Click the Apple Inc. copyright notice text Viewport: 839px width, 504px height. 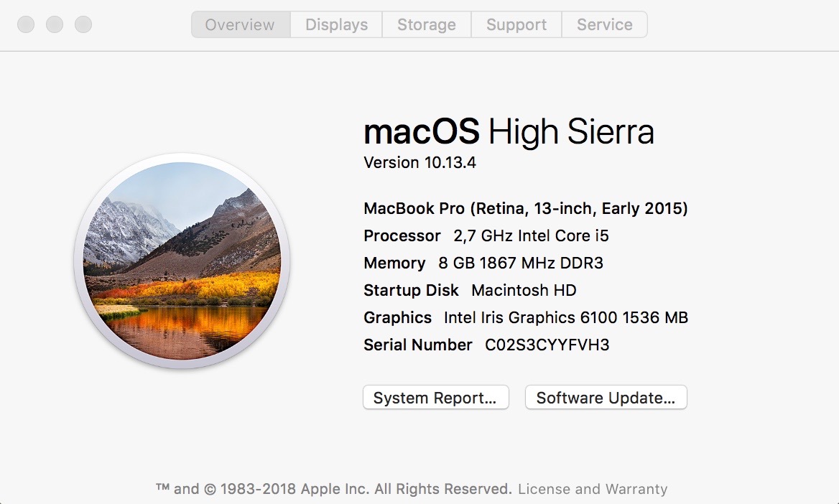(x=334, y=489)
